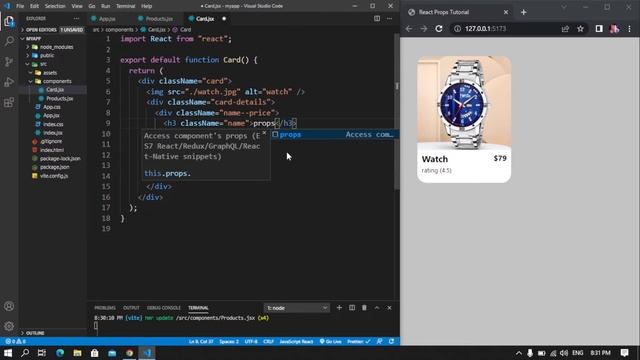This screenshot has width=640, height=360.
Task: Click the Chrome address bar URL
Action: pos(485,29)
